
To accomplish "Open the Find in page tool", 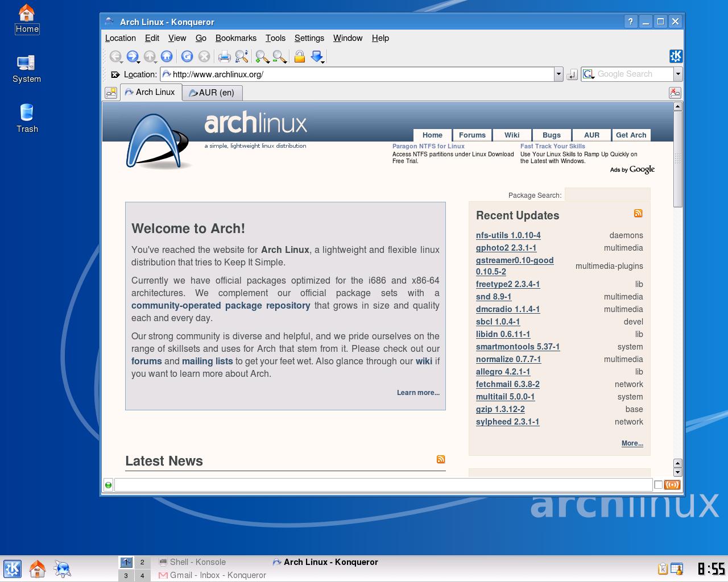I will [242, 56].
